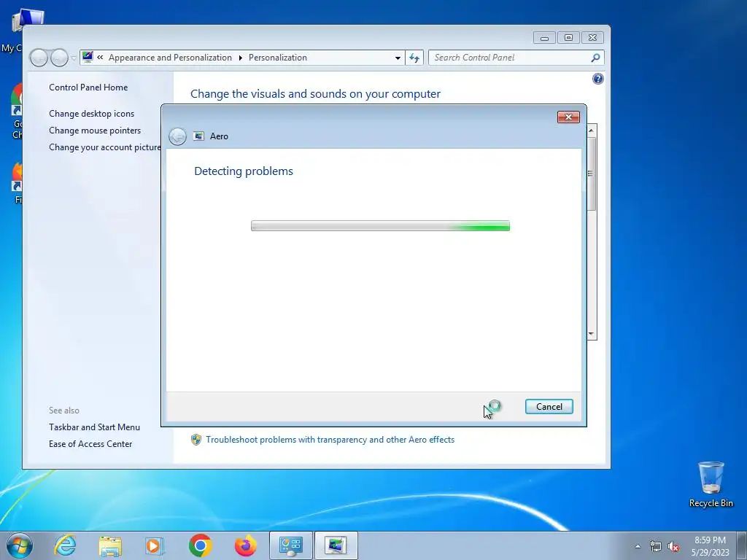Go back in Control Panel window
The image size is (747, 560).
[39, 58]
